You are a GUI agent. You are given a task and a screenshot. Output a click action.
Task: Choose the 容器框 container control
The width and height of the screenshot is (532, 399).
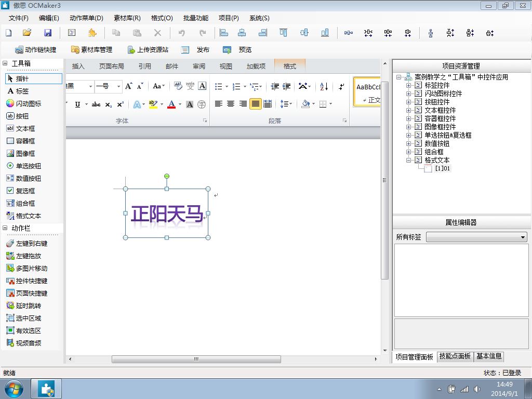[x=21, y=141]
